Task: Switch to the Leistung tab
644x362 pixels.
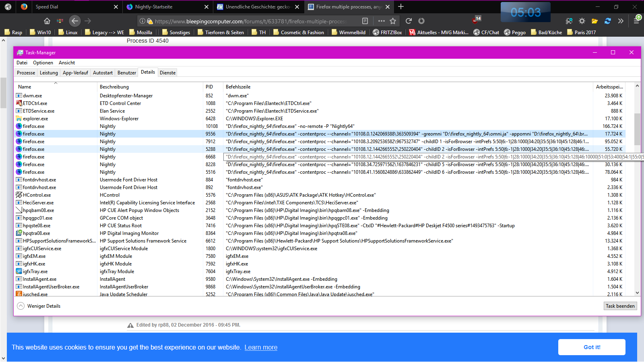Action: tap(49, 73)
